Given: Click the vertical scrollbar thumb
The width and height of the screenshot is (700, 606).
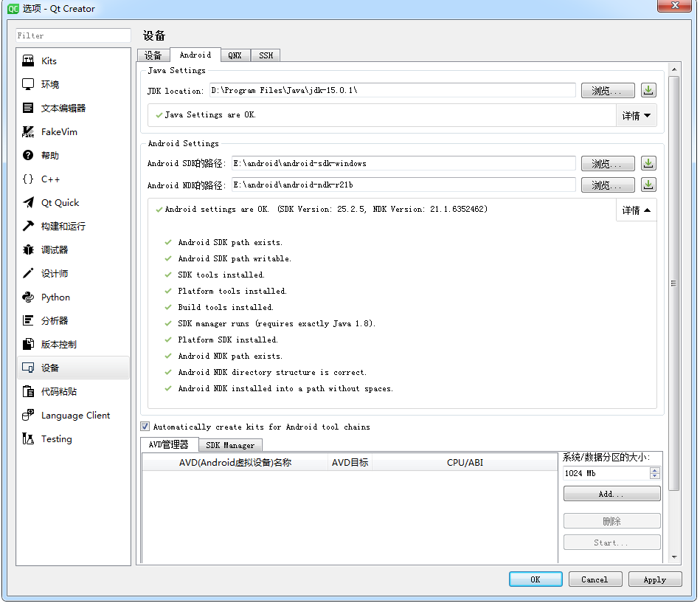Looking at the screenshot, I should 674,283.
